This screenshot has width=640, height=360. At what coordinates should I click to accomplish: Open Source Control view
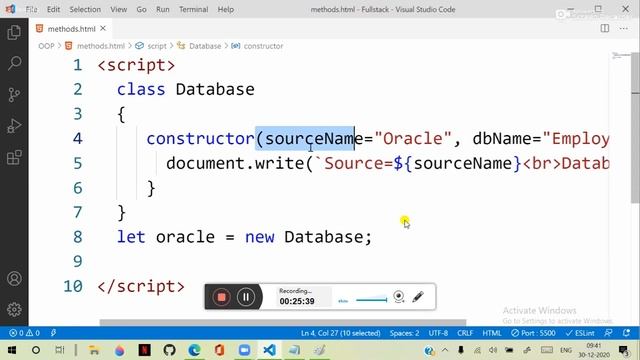coord(14,94)
